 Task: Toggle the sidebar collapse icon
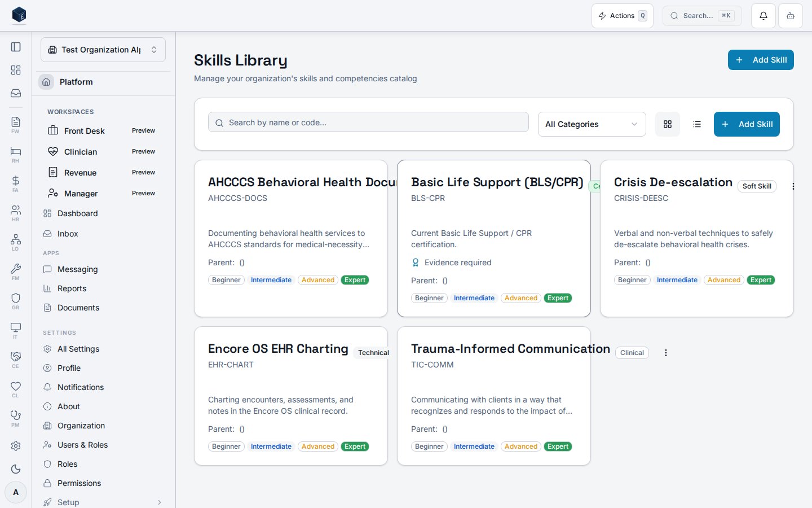pos(16,47)
